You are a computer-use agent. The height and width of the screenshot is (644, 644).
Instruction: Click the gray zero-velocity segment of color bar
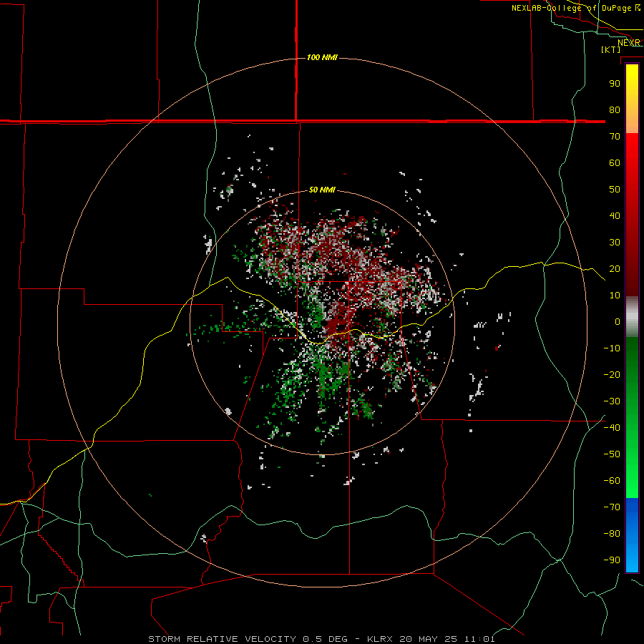tap(632, 317)
